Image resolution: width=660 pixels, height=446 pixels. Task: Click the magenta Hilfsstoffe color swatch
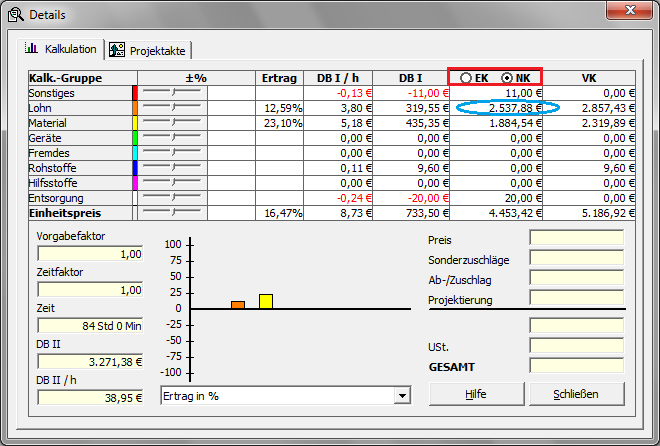click(135, 183)
